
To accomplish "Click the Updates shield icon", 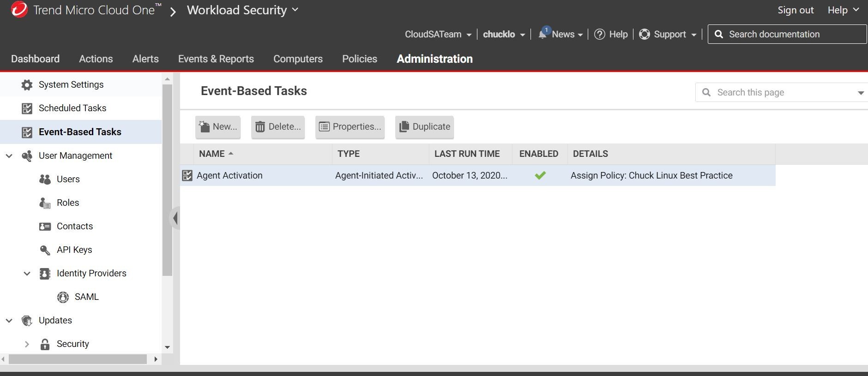I will 27,321.
